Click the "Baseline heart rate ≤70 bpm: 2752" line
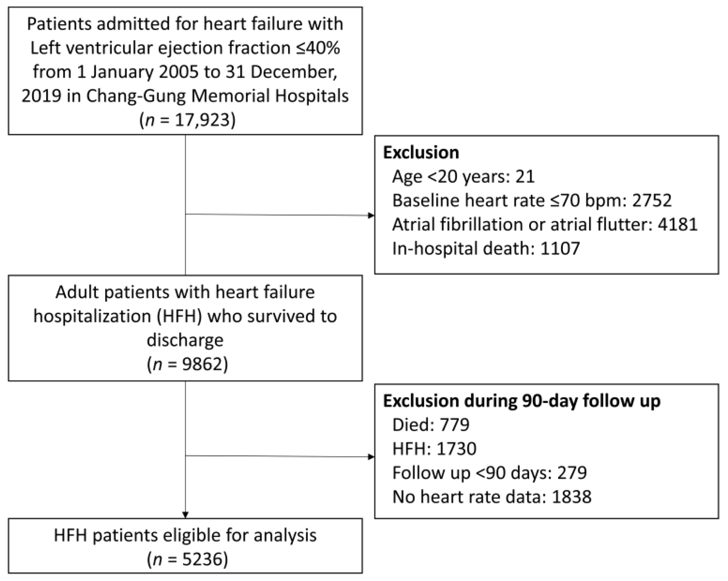 532,201
